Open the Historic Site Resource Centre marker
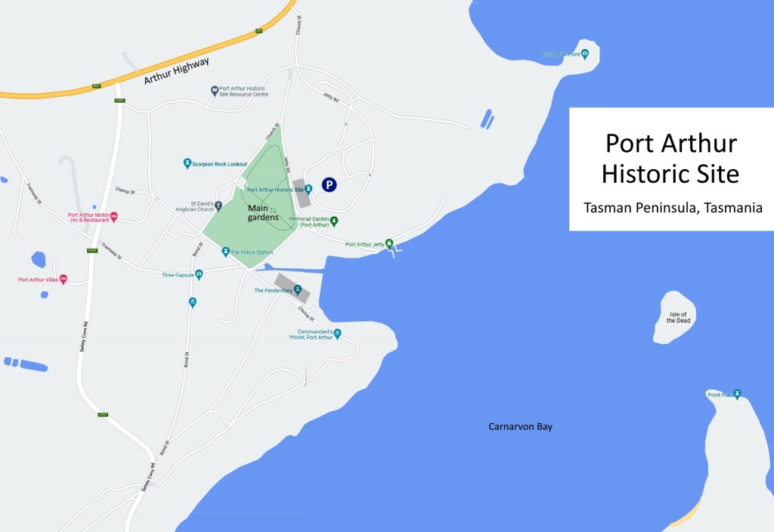The width and height of the screenshot is (774, 532). pyautogui.click(x=214, y=91)
